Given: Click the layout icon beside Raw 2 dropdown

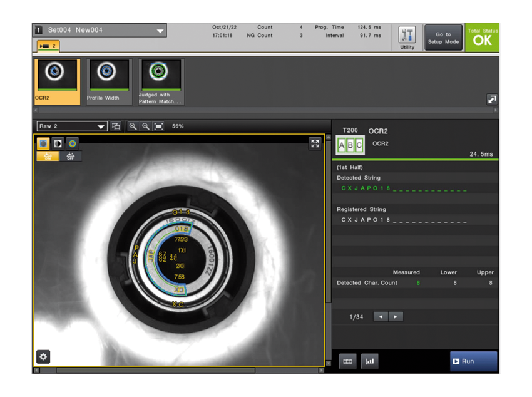Looking at the screenshot, I should (x=116, y=126).
